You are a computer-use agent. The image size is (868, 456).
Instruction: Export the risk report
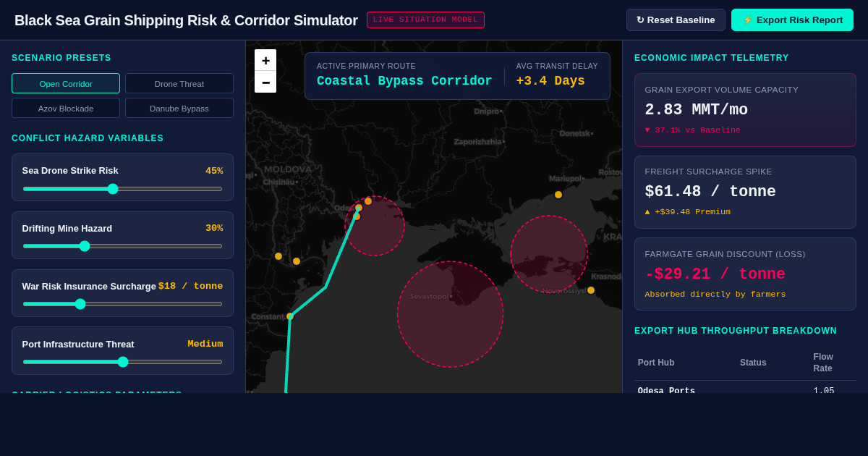pyautogui.click(x=792, y=20)
